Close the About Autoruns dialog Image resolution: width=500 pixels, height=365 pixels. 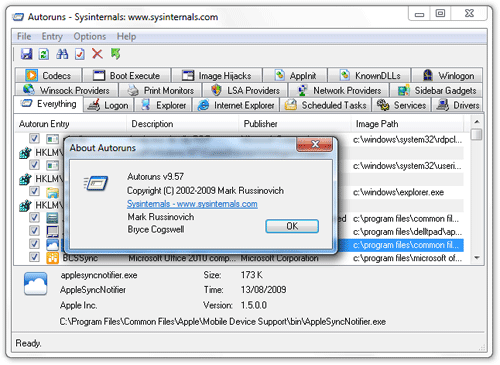[315, 144]
